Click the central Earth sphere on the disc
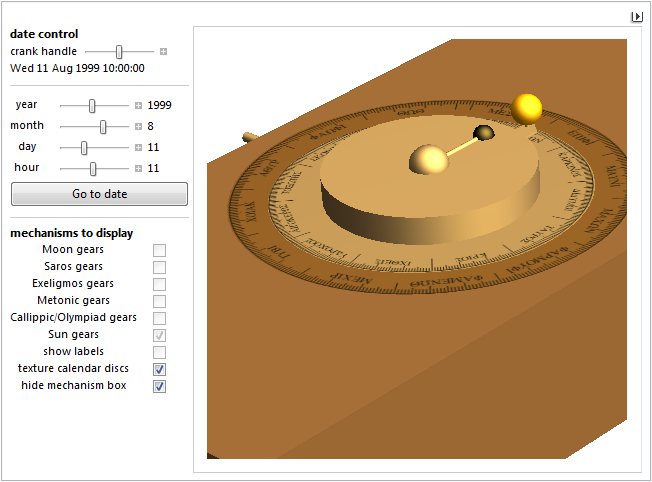This screenshot has width=652, height=482. click(430, 160)
